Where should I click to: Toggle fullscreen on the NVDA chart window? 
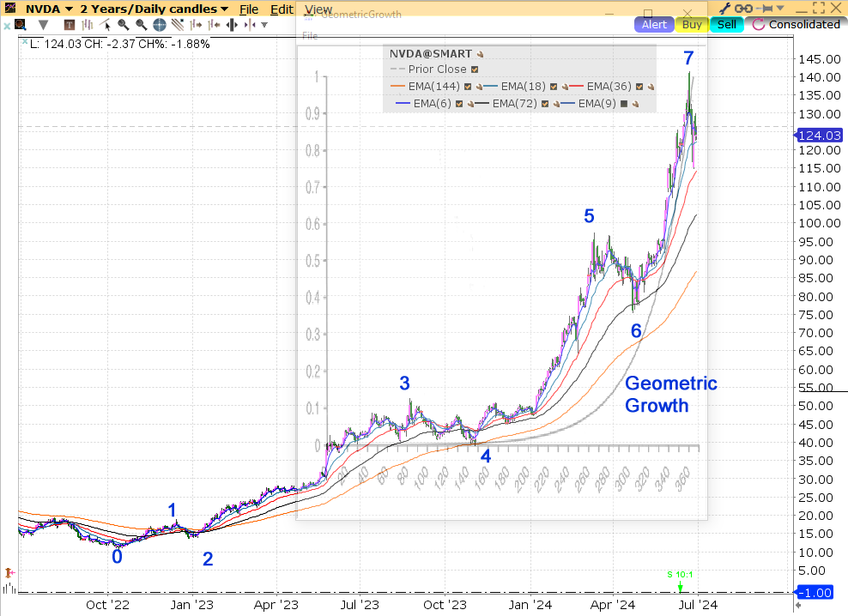(x=820, y=8)
